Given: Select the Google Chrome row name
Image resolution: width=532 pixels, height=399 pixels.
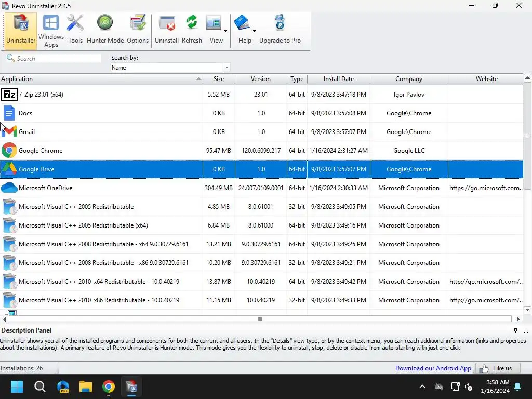Looking at the screenshot, I should coord(41,150).
